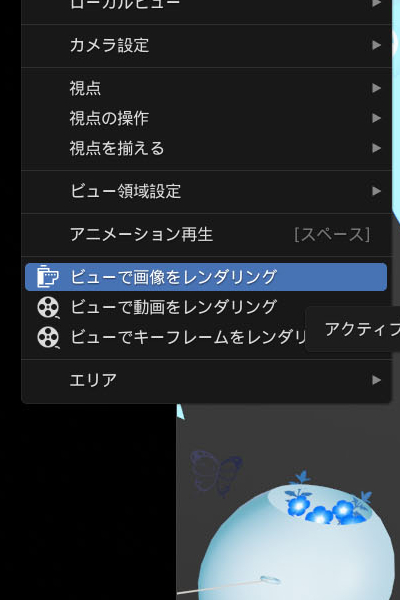The width and height of the screenshot is (400, 600).
Task: Open the 視点 menu entry
Action: pyautogui.click(x=206, y=88)
